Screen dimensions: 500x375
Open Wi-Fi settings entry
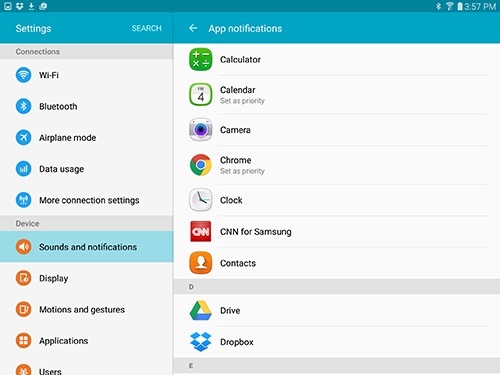click(x=87, y=75)
